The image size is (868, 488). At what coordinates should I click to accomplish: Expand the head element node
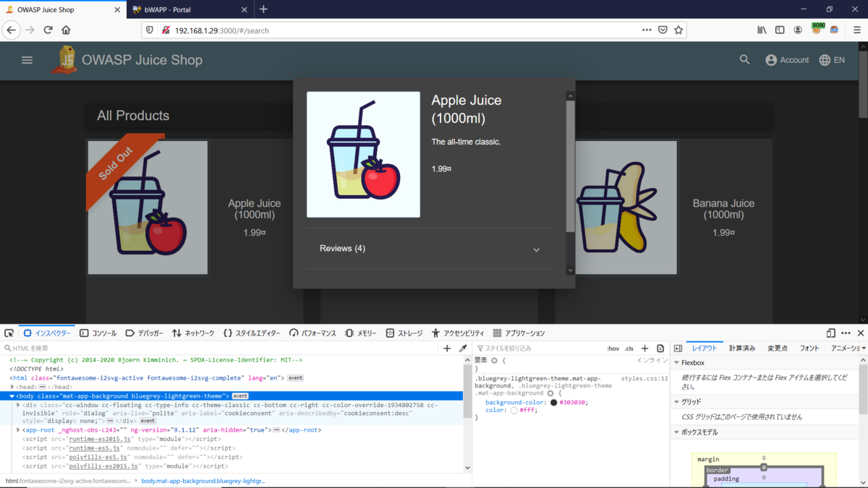coord(12,387)
